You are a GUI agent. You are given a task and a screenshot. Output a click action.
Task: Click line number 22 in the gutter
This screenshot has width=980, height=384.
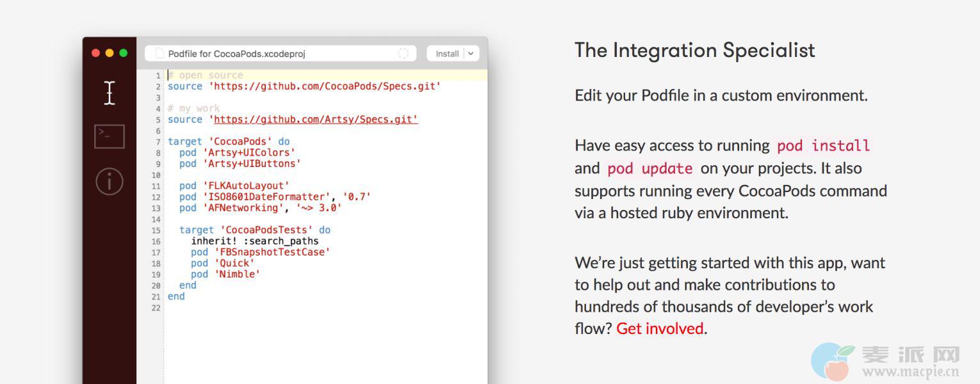point(156,308)
